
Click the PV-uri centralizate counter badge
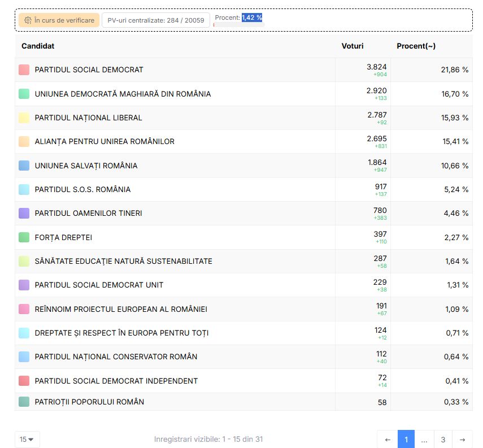coord(155,20)
